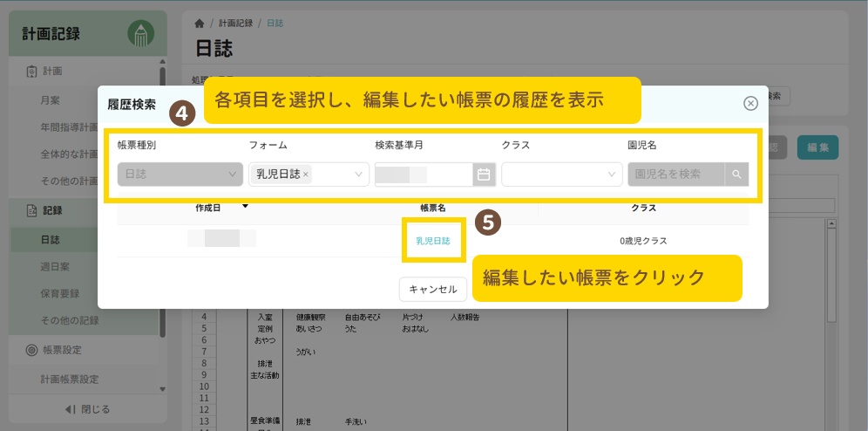Viewport: 868px width, 431px height.
Task: Click the green logo icon in sidebar header
Action: pyautogui.click(x=140, y=34)
